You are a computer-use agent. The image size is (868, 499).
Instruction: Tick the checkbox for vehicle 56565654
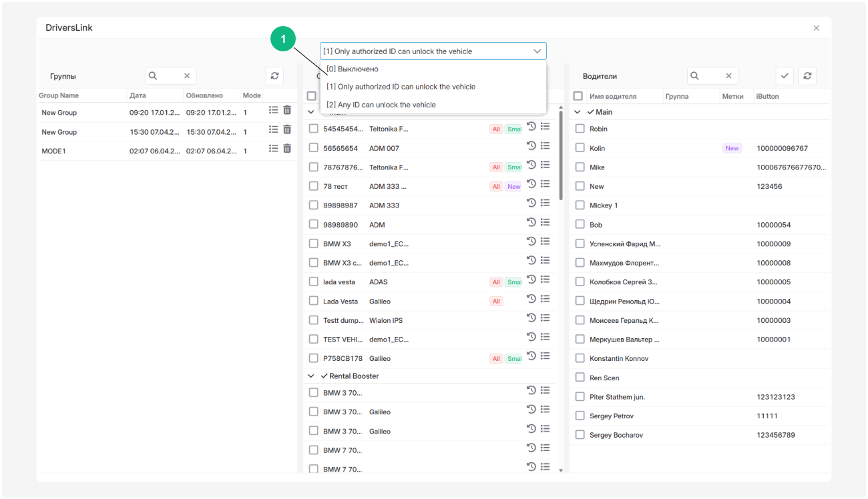click(314, 148)
